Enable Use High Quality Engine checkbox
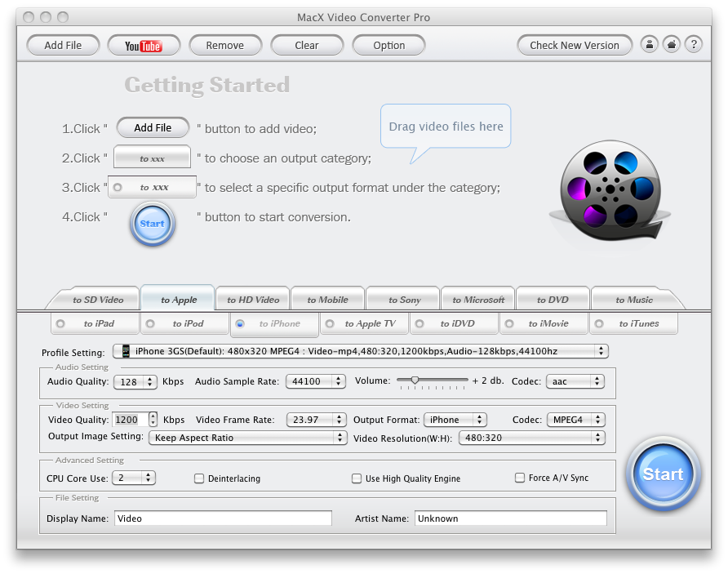This screenshot has width=728, height=574. [x=357, y=478]
